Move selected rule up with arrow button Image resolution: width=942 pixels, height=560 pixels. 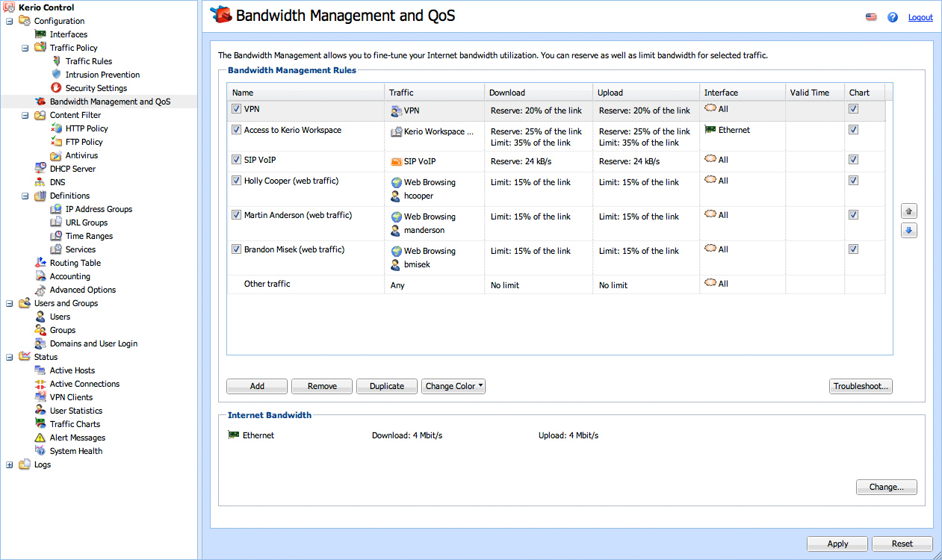coord(909,211)
